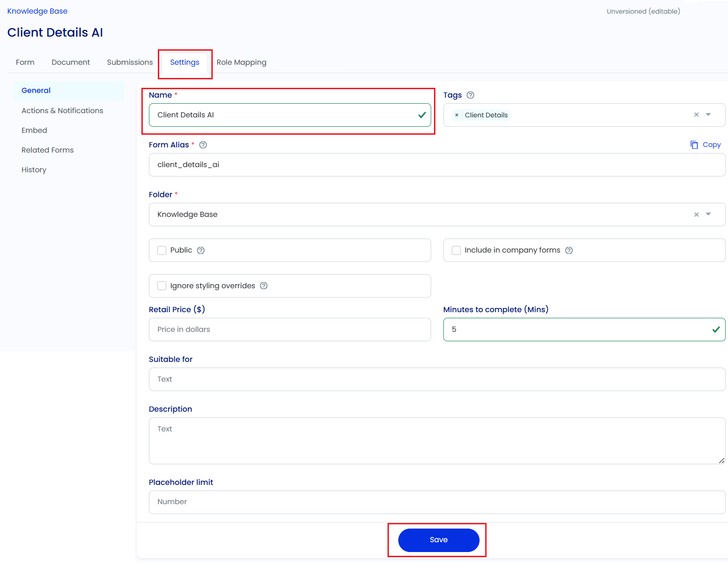This screenshot has height=568, width=728.
Task: Open Include in company forms help icon
Action: 569,250
